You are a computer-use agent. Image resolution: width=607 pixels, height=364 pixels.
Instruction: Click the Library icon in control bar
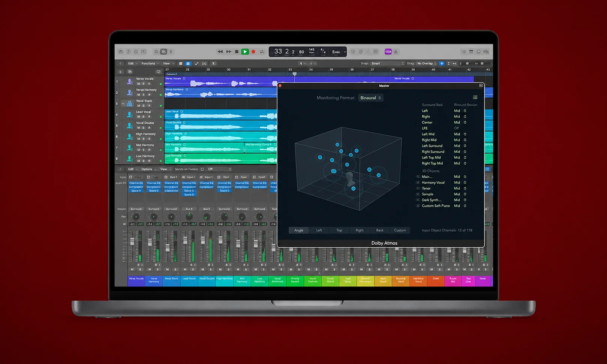click(121, 52)
